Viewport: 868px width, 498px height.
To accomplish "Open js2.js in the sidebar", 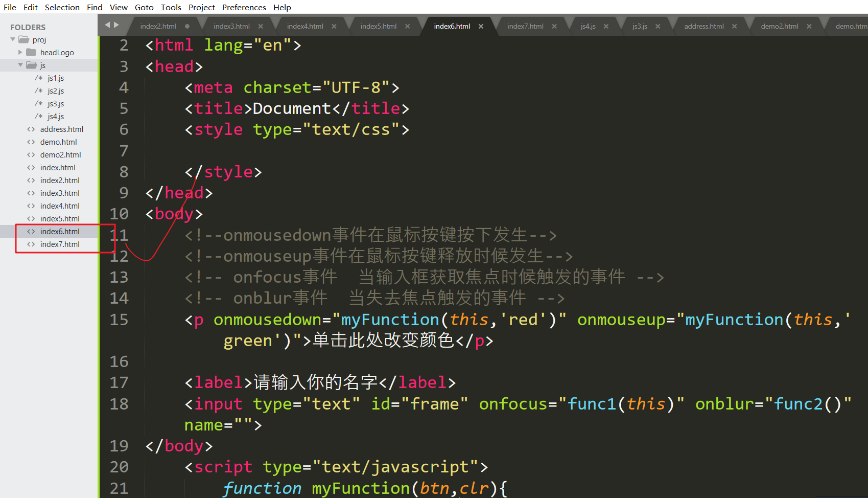I will 56,91.
